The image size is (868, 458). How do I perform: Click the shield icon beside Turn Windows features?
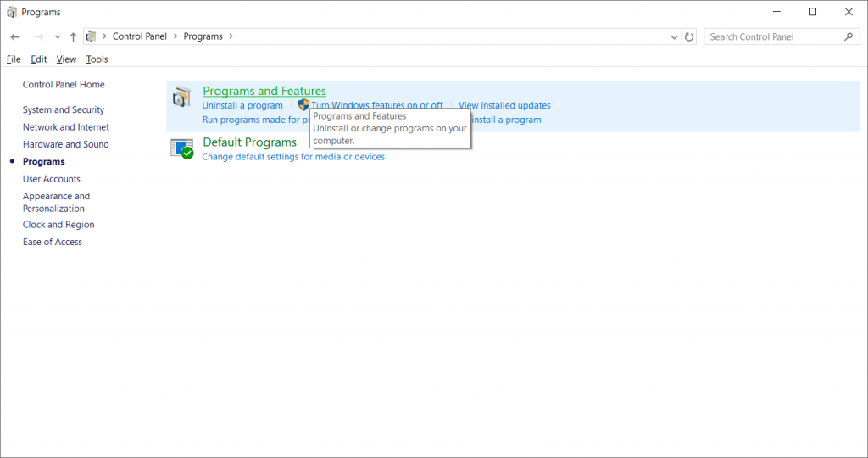coord(303,104)
